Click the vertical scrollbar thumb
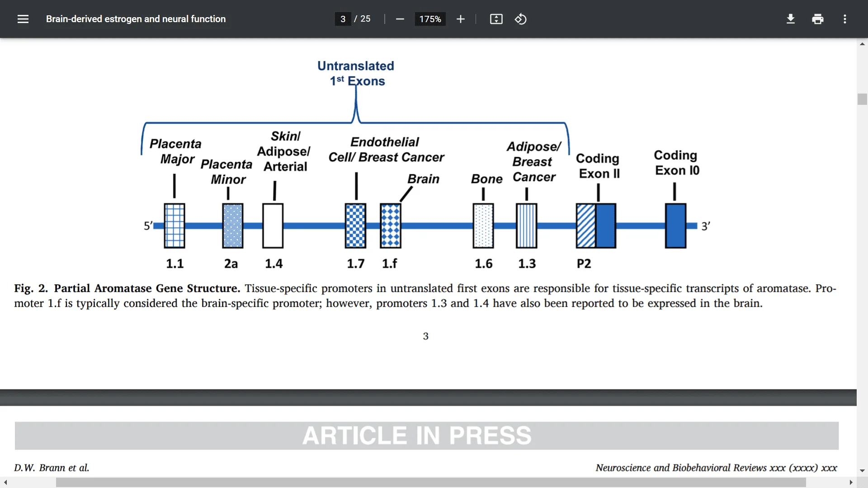The image size is (868, 488). point(862,99)
